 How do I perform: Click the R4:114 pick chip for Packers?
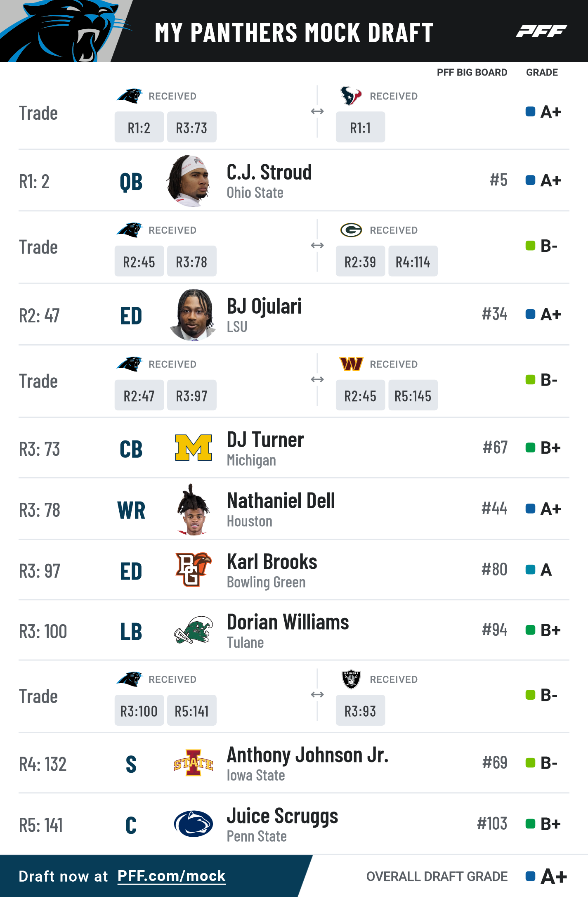(x=413, y=261)
